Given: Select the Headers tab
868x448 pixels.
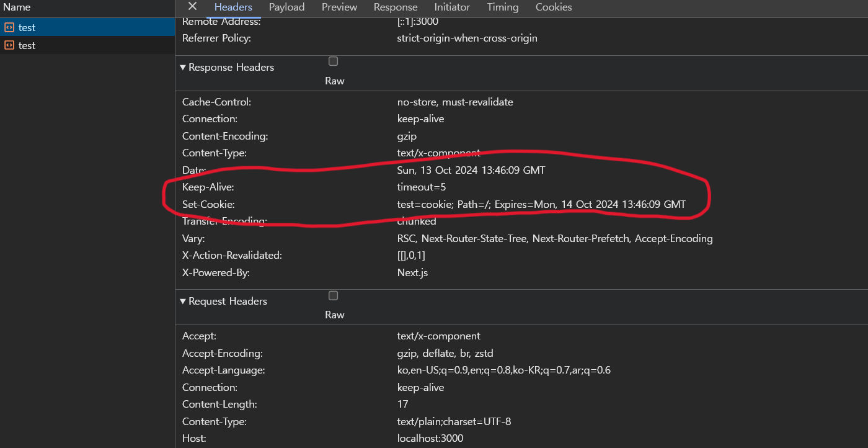Looking at the screenshot, I should tap(232, 7).
